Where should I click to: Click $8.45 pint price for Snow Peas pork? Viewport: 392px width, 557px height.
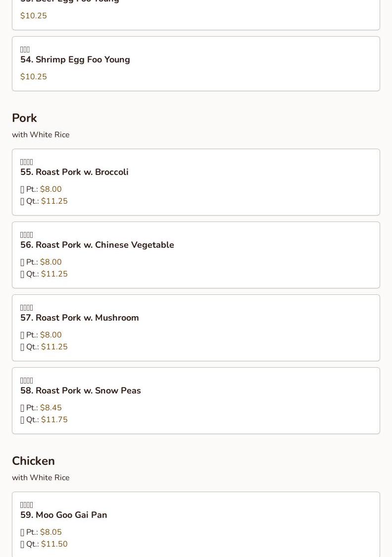tap(50, 408)
